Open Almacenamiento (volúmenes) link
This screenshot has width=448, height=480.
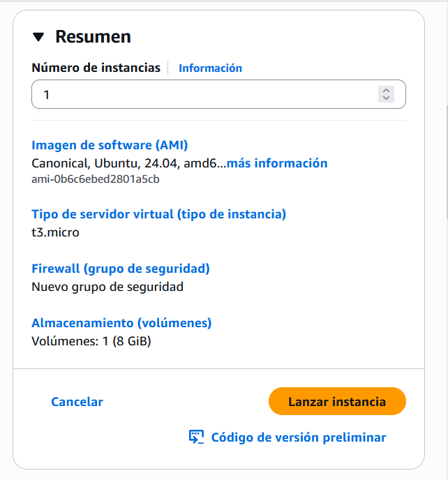(x=121, y=323)
